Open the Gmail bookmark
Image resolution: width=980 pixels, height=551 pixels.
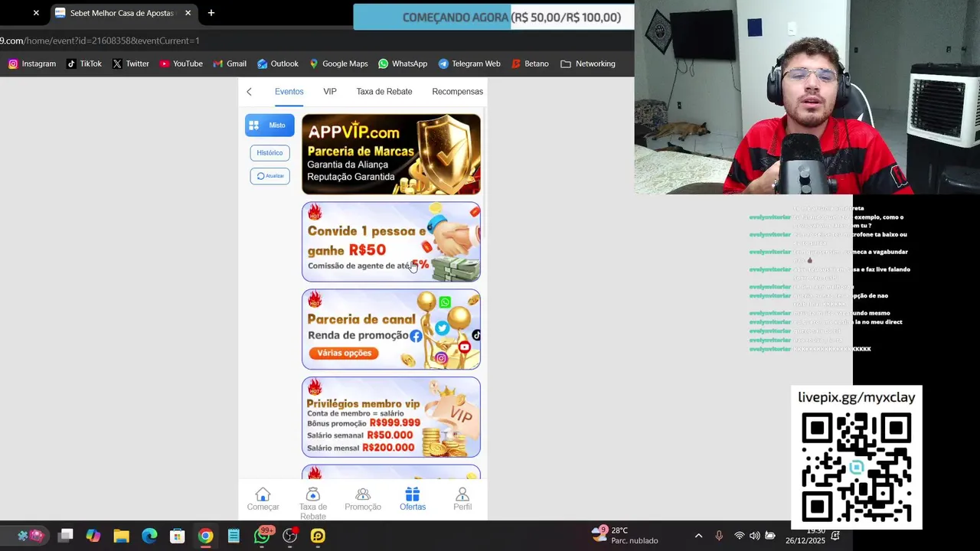[x=230, y=64]
